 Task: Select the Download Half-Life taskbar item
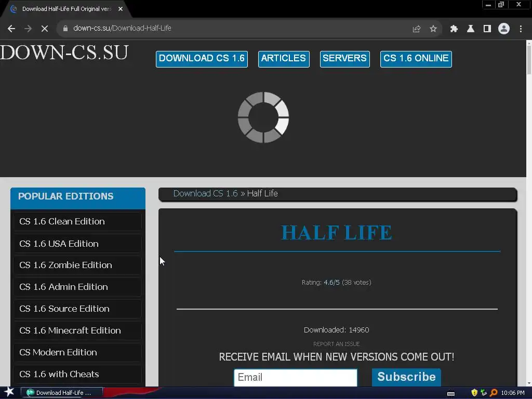[62, 393]
